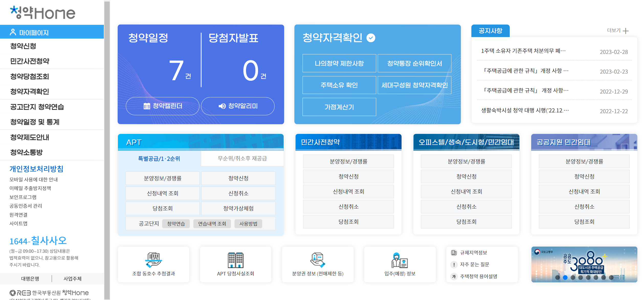Open the 청약신청 sidebar menu
This screenshot has height=300, width=644.
[23, 46]
